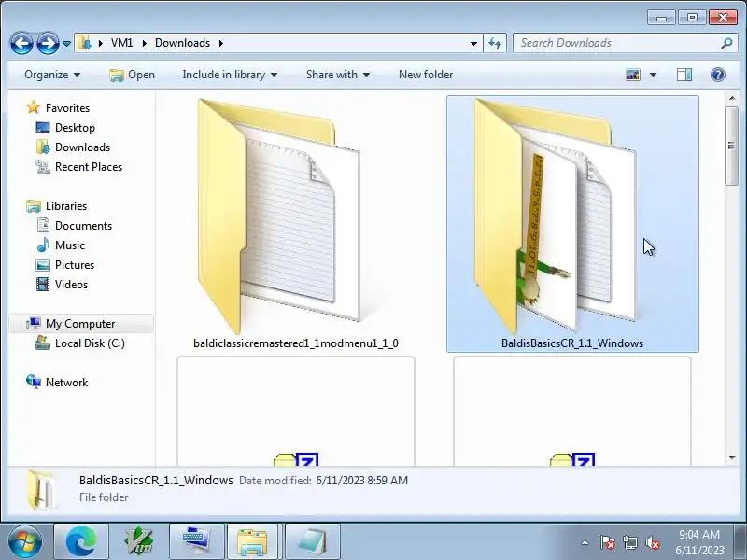Select Favorites in the navigation pane
This screenshot has height=560, width=747.
[67, 108]
